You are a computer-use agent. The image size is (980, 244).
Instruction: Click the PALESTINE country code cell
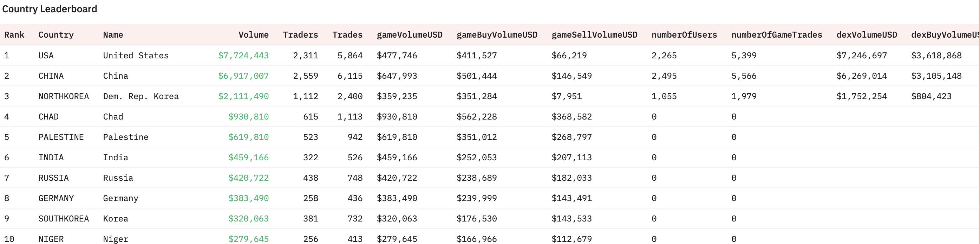(61, 137)
